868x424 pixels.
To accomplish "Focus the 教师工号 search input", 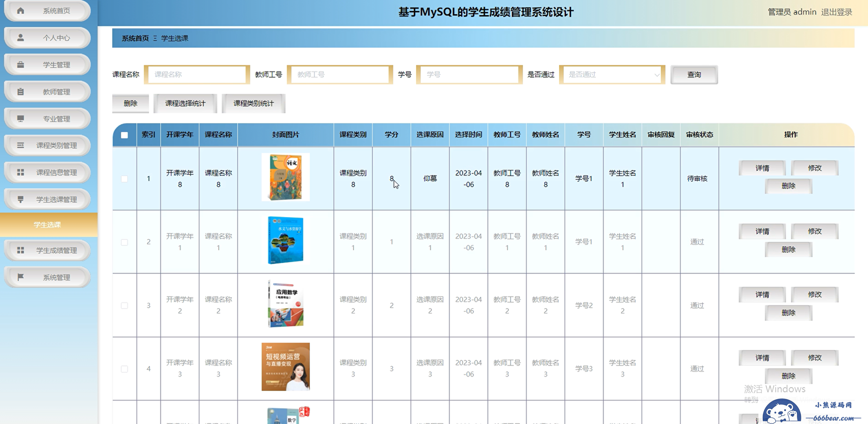I will 340,74.
